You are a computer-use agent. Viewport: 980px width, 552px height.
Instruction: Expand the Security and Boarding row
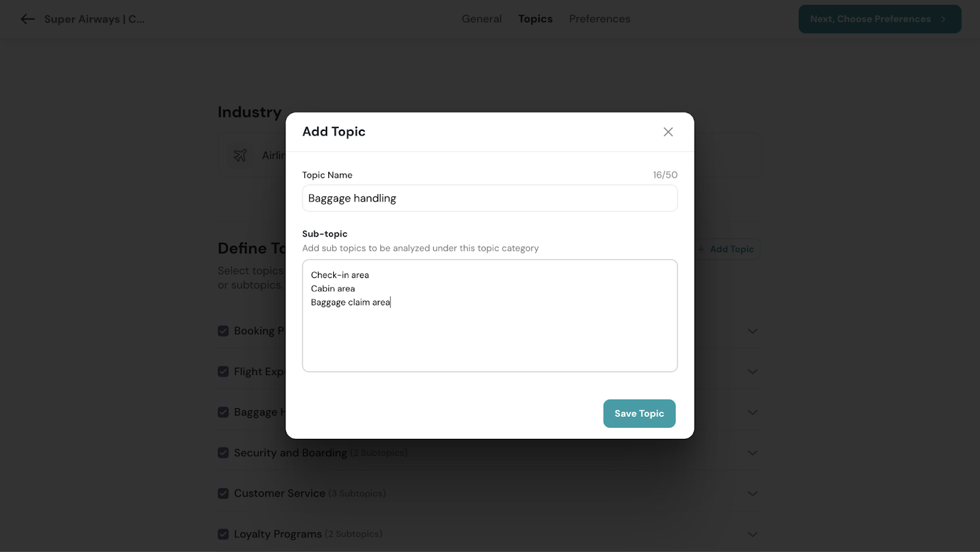pyautogui.click(x=752, y=453)
